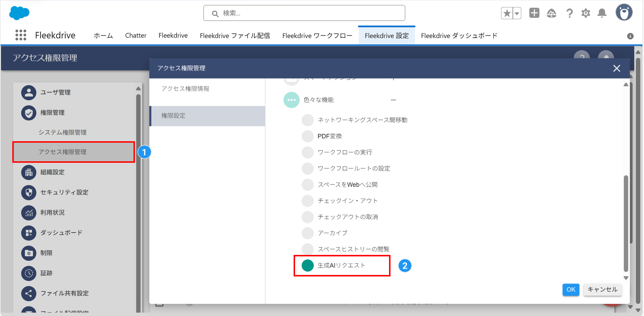Confirm with the OK button
The image size is (644, 316).
[x=571, y=289]
